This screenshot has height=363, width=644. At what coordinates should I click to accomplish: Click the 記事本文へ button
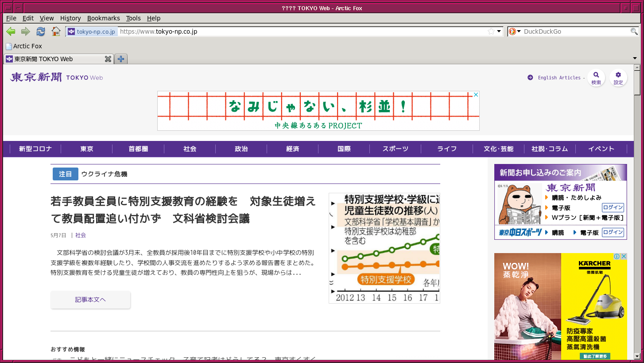pyautogui.click(x=90, y=300)
